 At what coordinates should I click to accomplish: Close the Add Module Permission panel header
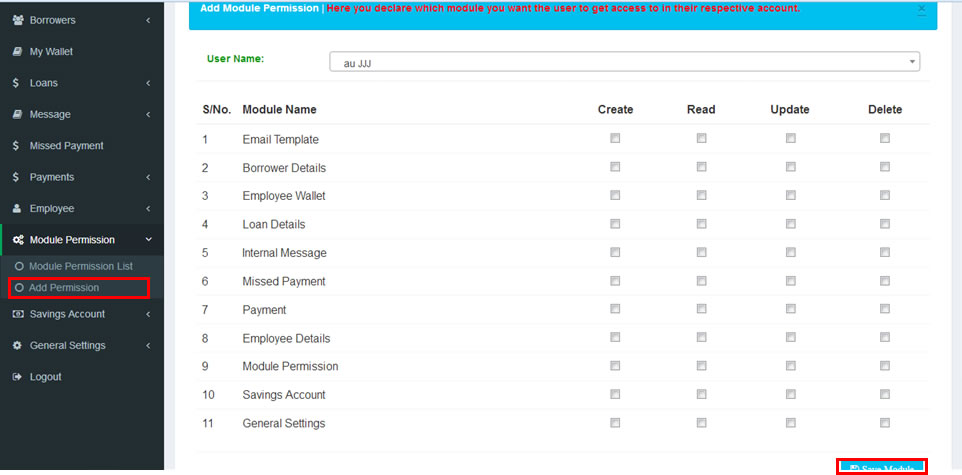pos(921,9)
